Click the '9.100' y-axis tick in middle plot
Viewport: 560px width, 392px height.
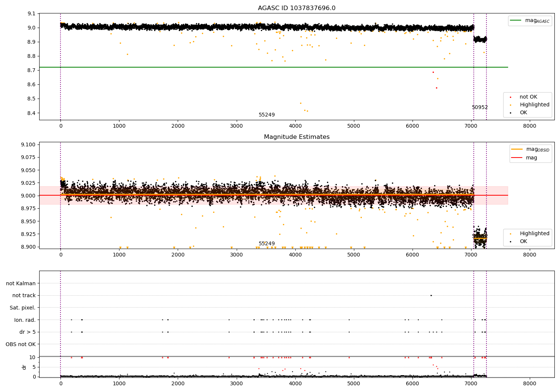(28, 145)
